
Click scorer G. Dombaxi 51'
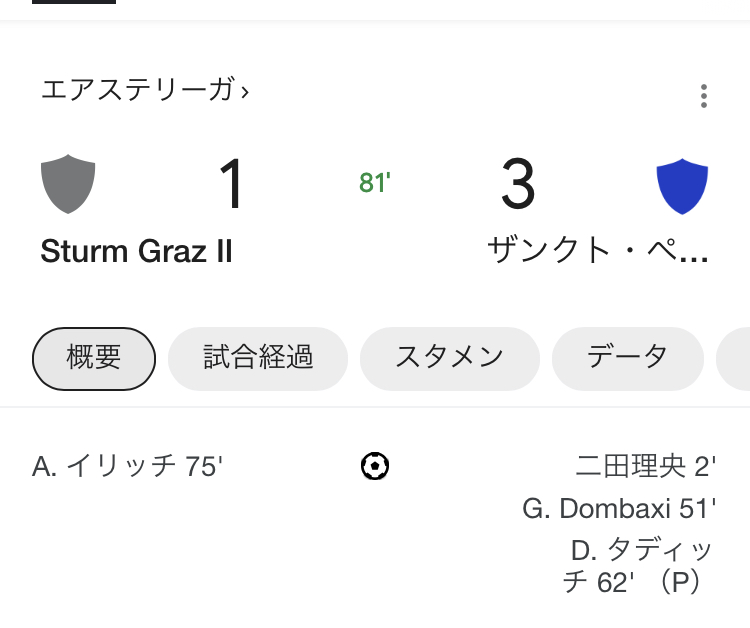pos(619,508)
